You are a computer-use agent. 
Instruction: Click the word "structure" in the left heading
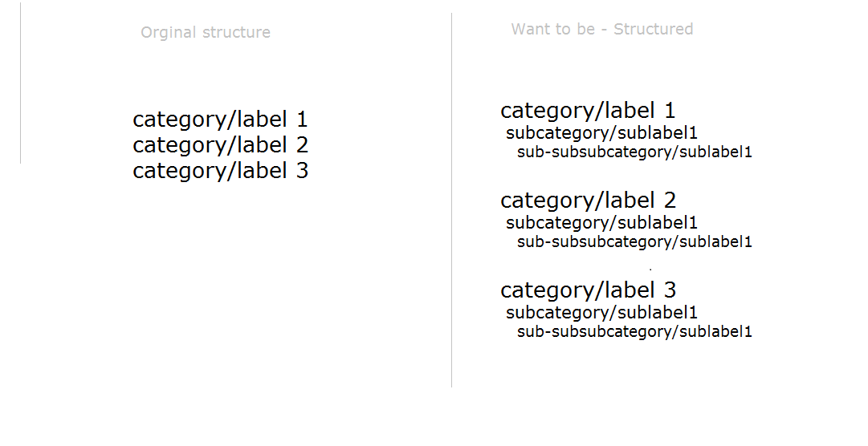236,32
